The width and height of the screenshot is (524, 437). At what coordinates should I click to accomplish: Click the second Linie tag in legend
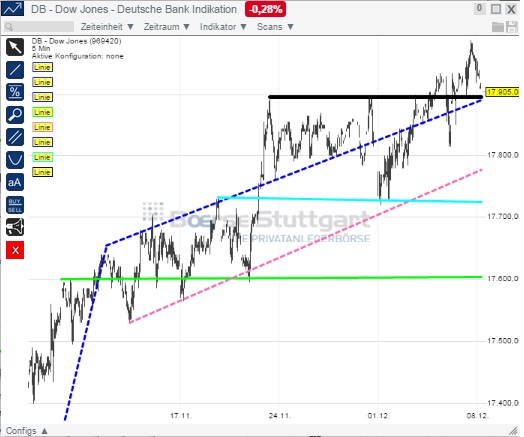[42, 82]
